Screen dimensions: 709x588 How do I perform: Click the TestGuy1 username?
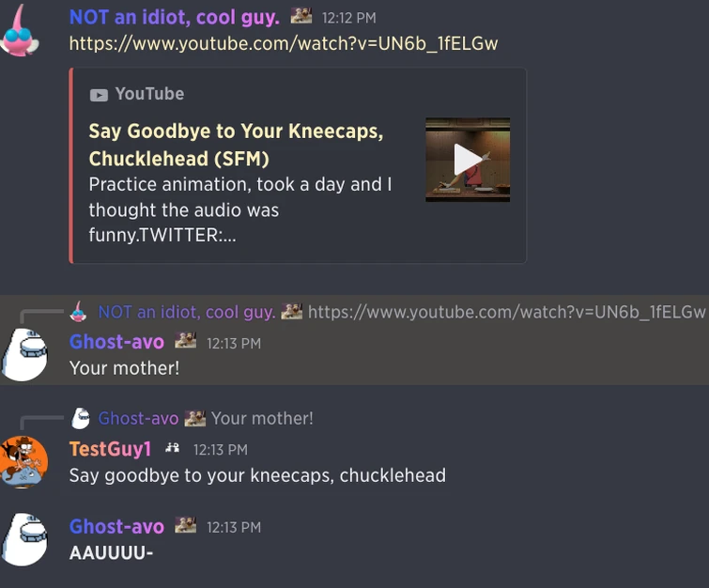110,449
